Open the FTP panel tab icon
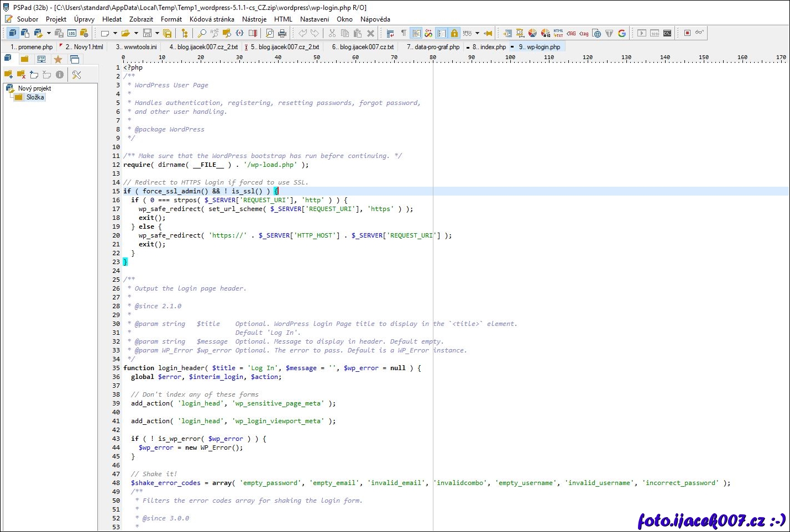790x532 pixels. pyautogui.click(x=41, y=59)
